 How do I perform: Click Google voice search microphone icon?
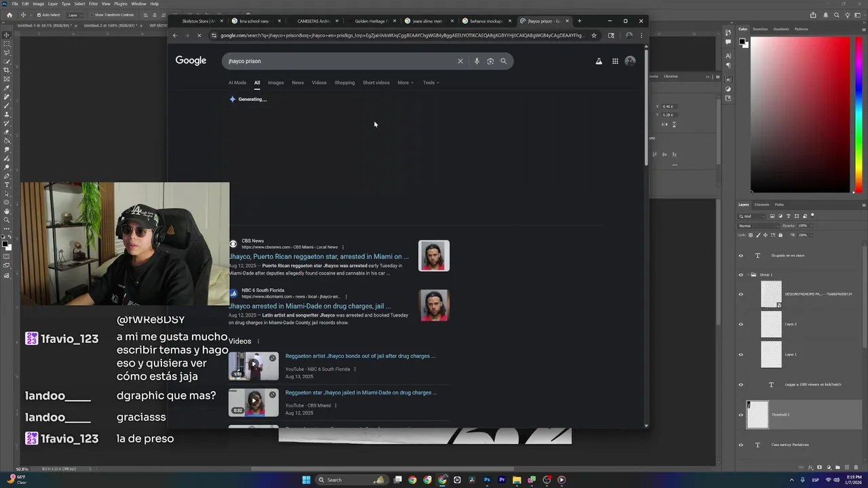pyautogui.click(x=477, y=61)
